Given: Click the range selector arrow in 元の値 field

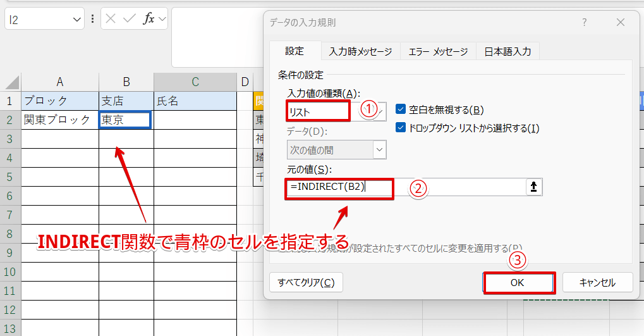Looking at the screenshot, I should (534, 187).
